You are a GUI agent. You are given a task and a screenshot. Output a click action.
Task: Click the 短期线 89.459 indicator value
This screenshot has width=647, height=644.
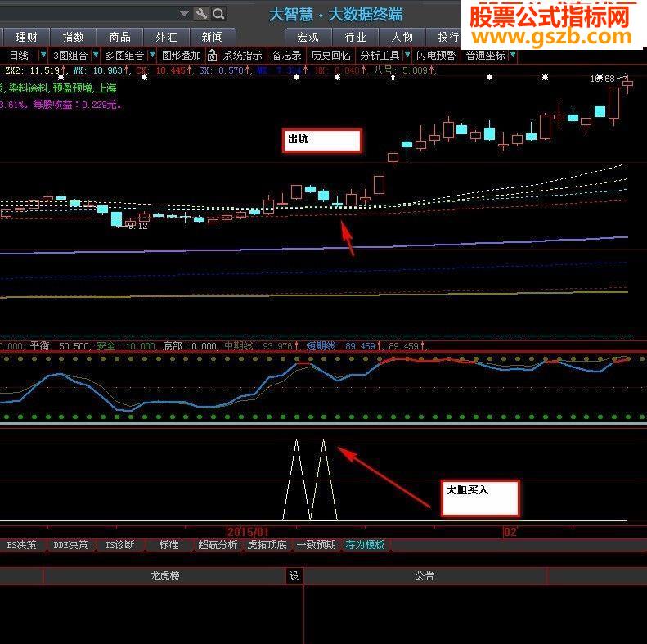click(344, 346)
